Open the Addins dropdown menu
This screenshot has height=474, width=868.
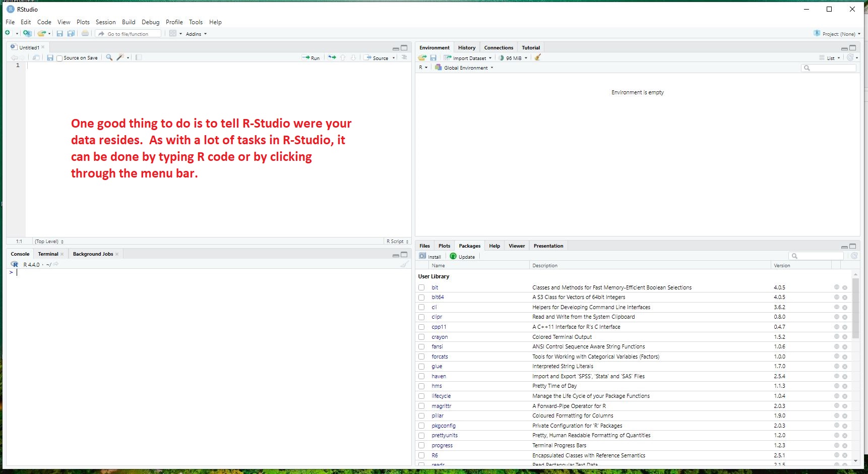tap(196, 34)
